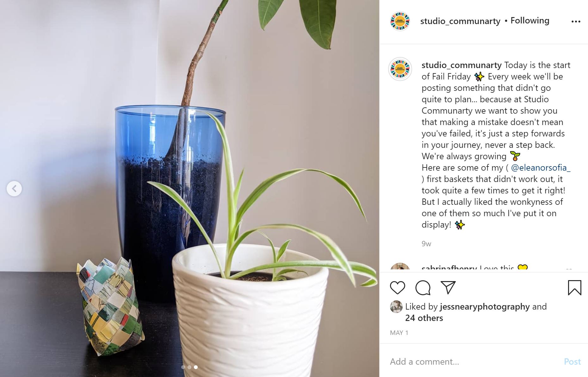Open the studio_communarty username in header
Viewport: 588px width, 377px height.
click(x=460, y=21)
